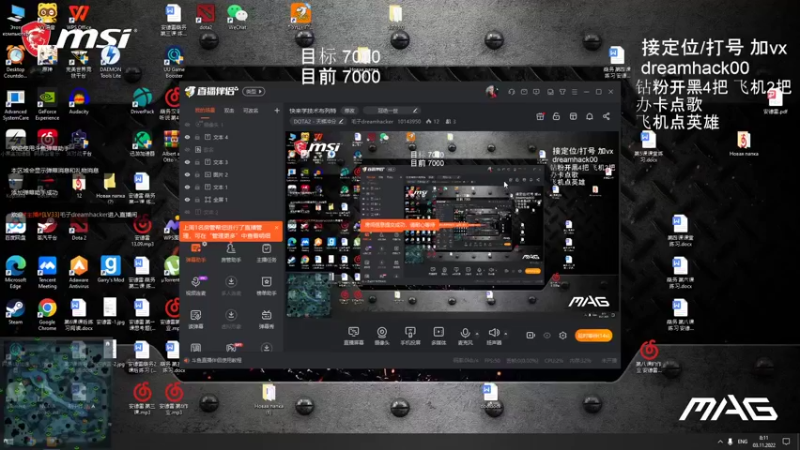This screenshot has height=450, width=800.
Task: Click the 直播屏幕 screen capture source
Action: point(353,336)
